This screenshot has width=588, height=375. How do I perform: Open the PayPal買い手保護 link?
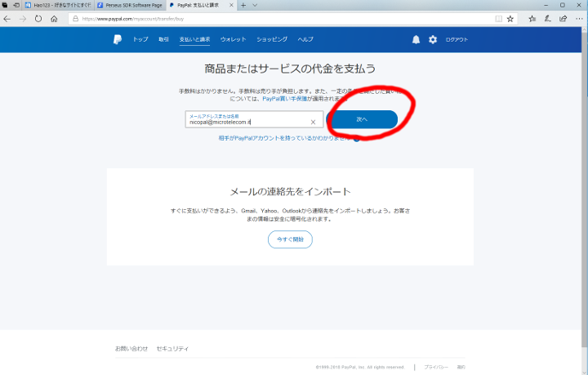tap(285, 99)
